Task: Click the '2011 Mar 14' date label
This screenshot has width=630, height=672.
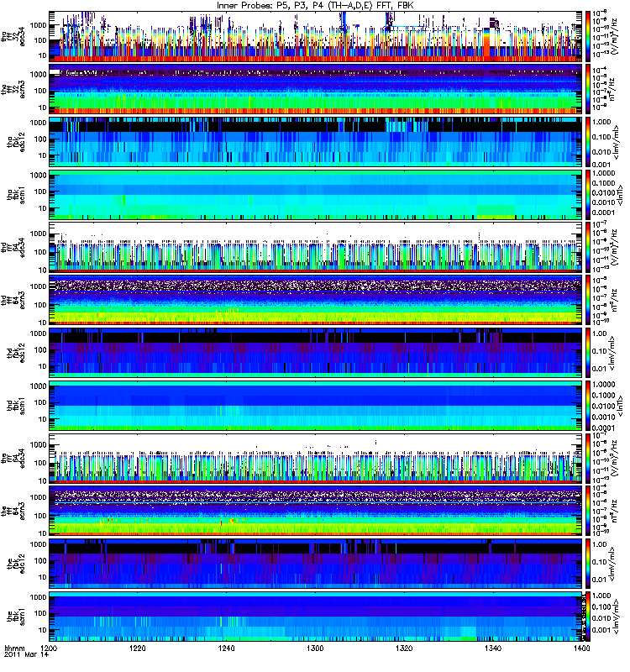Action: point(26,654)
